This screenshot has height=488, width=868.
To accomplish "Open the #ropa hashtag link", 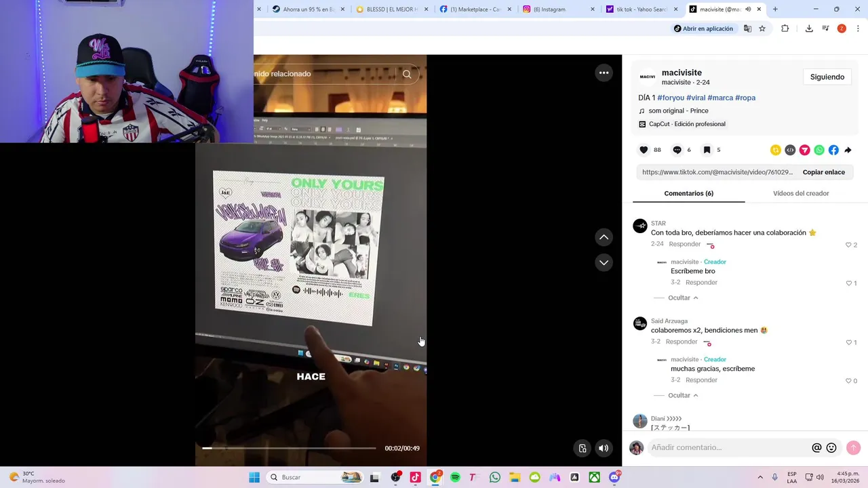I will coord(745,98).
